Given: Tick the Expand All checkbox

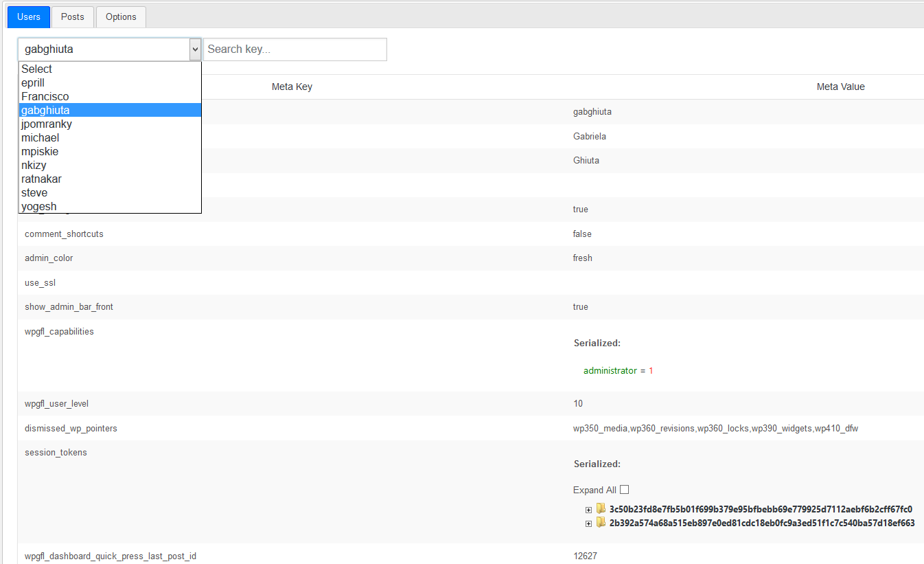Looking at the screenshot, I should tap(624, 490).
